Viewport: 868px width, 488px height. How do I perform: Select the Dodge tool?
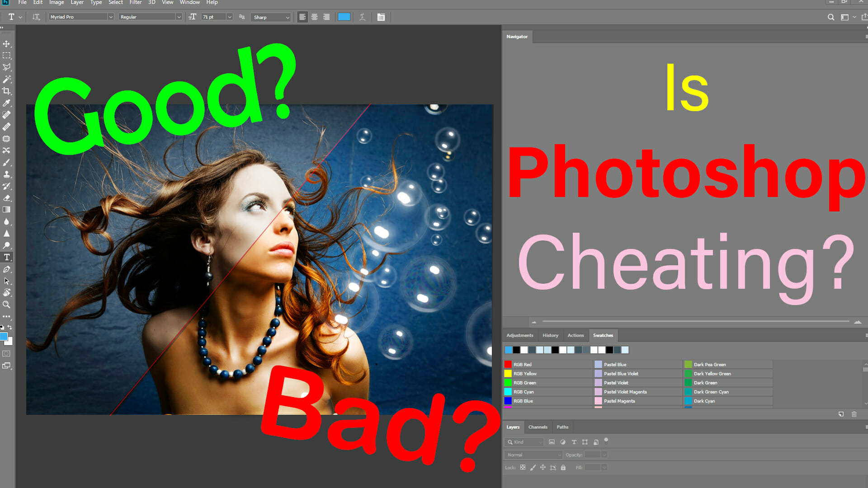tap(6, 245)
